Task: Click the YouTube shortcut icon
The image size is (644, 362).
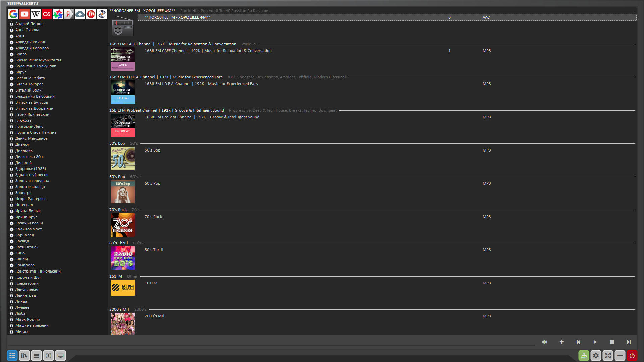Action: click(24, 14)
